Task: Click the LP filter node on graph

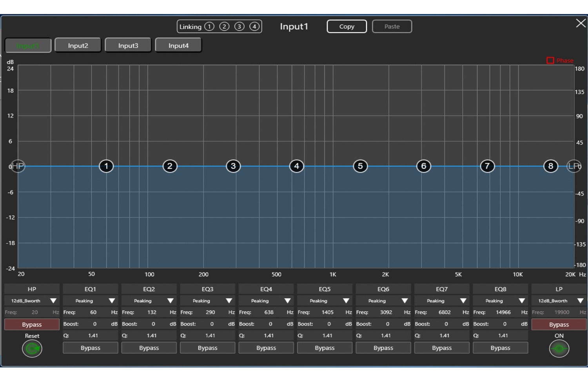Action: pos(574,166)
